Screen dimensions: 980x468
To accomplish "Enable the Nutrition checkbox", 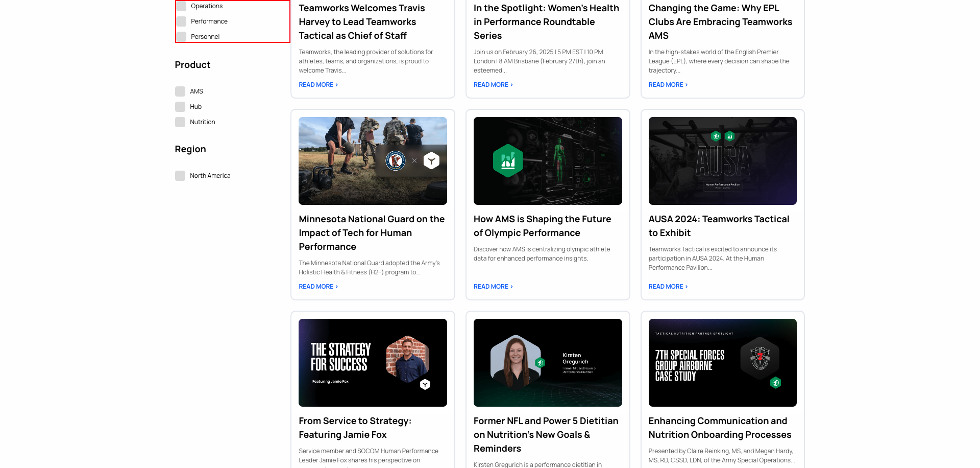I will [x=180, y=122].
